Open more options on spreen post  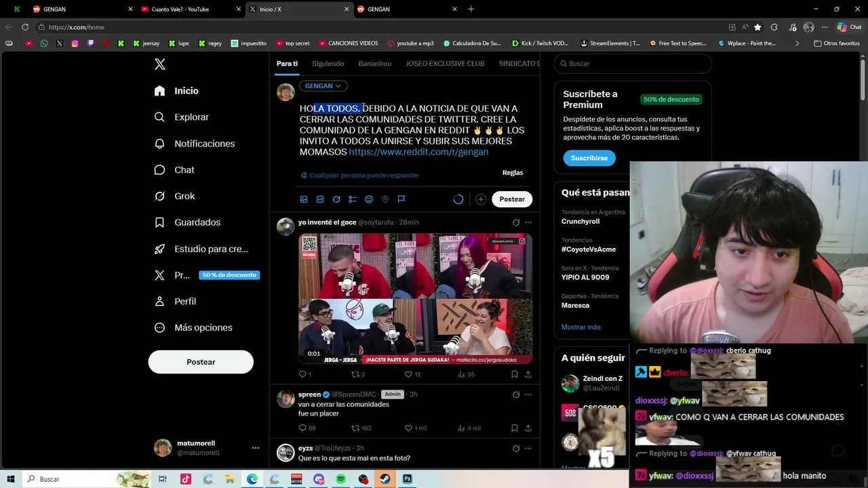(528, 394)
